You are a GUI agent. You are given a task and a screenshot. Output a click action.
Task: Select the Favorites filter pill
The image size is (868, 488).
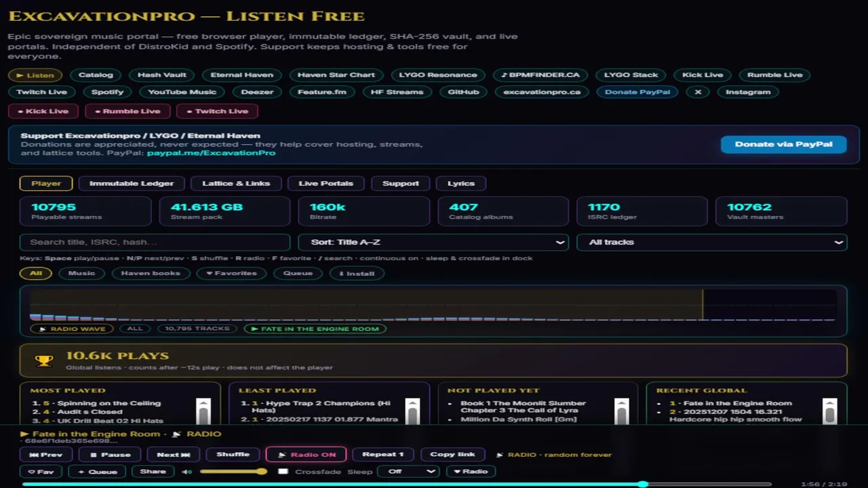pyautogui.click(x=231, y=274)
